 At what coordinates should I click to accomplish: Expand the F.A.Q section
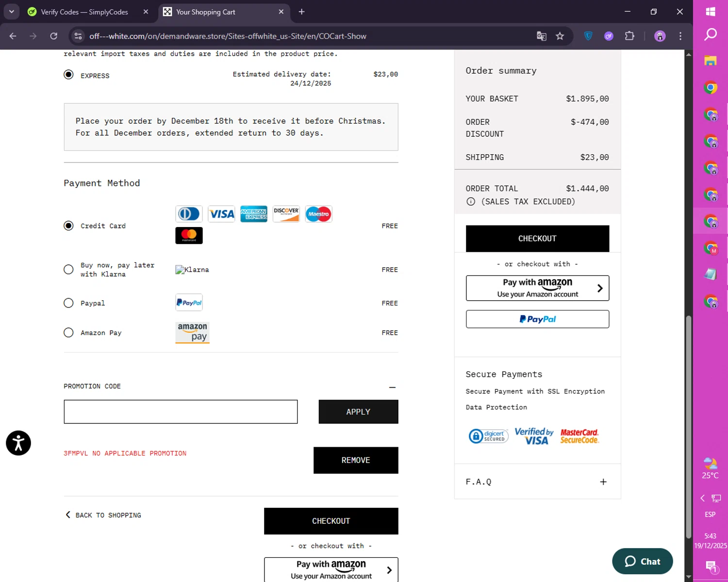603,482
